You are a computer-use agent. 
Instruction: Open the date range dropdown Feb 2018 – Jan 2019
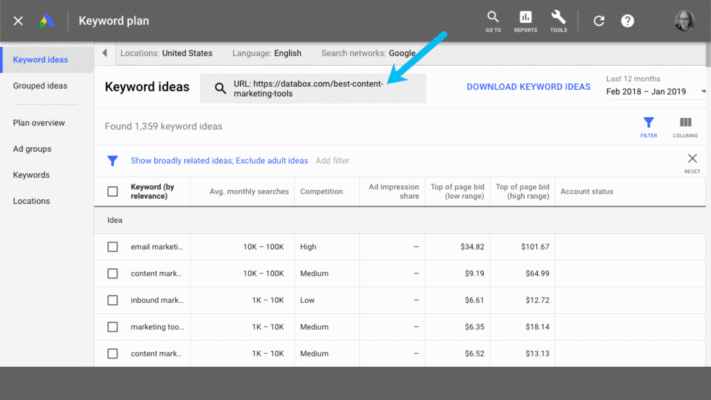(x=656, y=92)
